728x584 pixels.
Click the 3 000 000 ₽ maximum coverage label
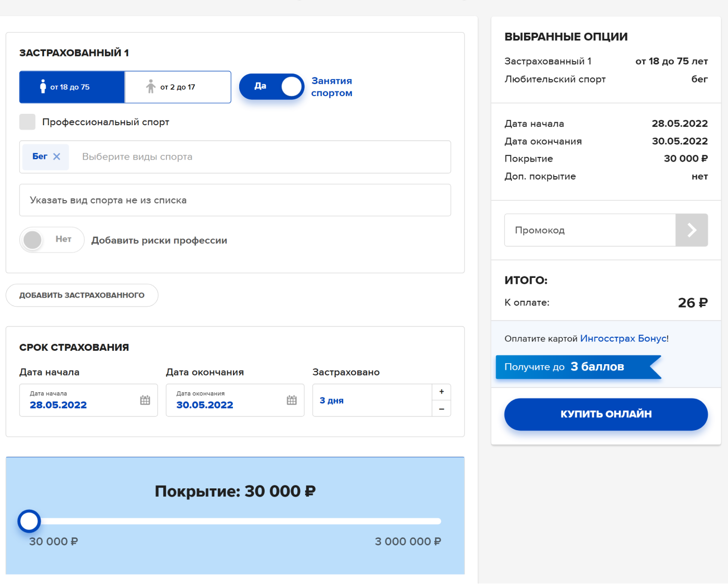tap(408, 541)
